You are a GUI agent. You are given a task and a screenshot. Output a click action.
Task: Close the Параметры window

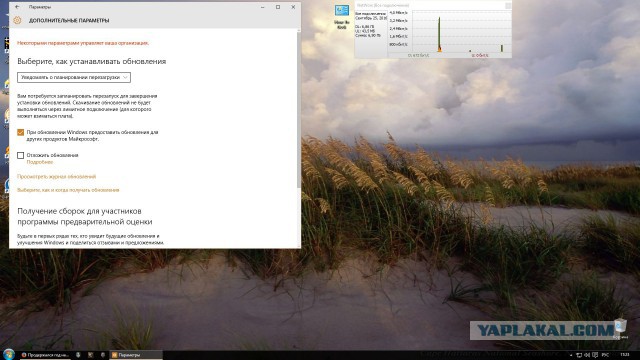tap(293, 7)
